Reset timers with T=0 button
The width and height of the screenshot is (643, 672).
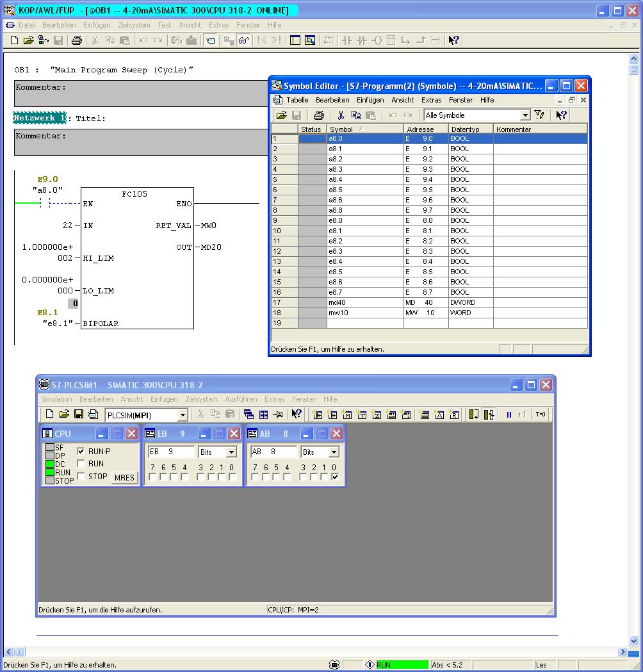pyautogui.click(x=541, y=414)
